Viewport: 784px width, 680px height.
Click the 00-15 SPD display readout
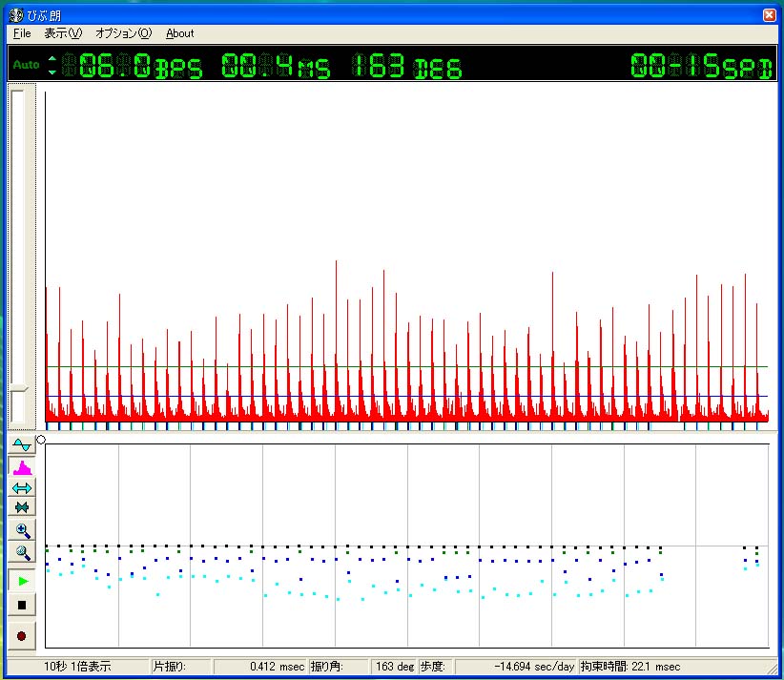coord(702,66)
